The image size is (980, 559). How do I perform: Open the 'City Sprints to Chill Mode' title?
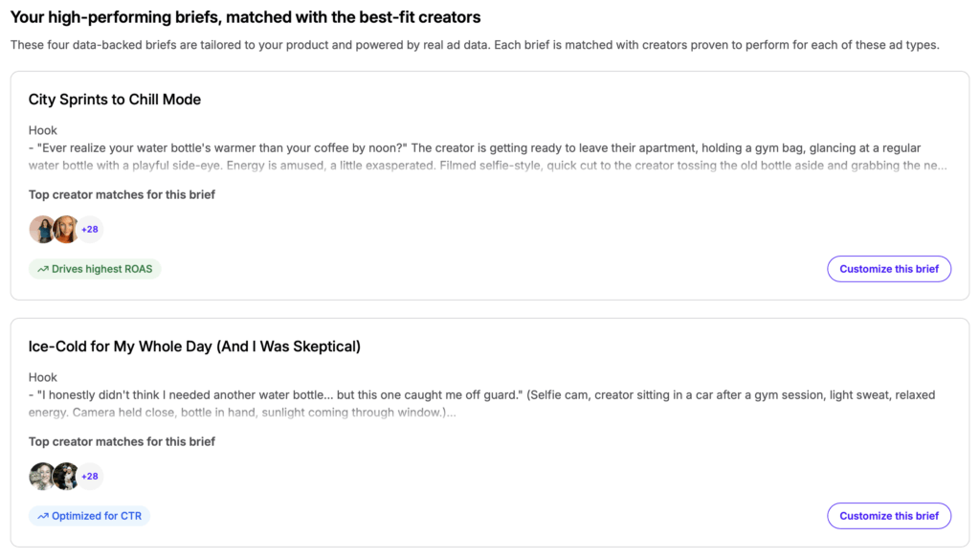115,100
